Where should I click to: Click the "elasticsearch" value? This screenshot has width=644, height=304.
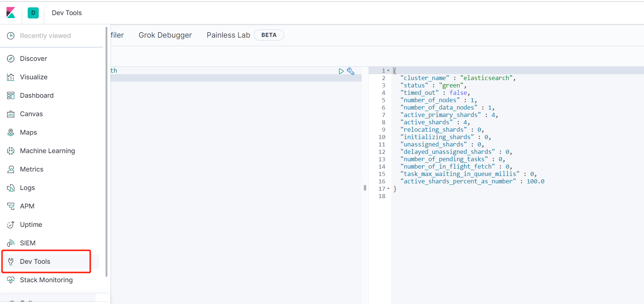(x=486, y=78)
